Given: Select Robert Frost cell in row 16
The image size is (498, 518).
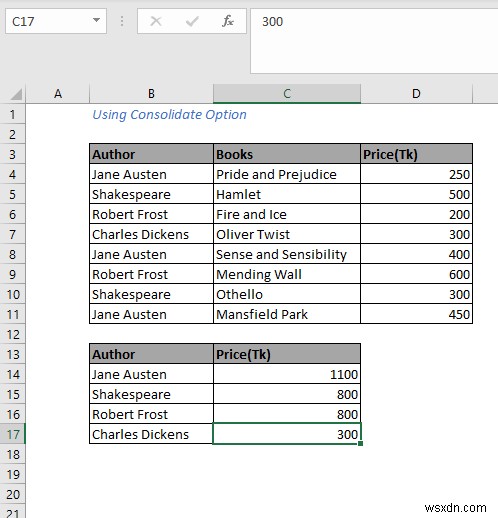Looking at the screenshot, I should tap(151, 414).
